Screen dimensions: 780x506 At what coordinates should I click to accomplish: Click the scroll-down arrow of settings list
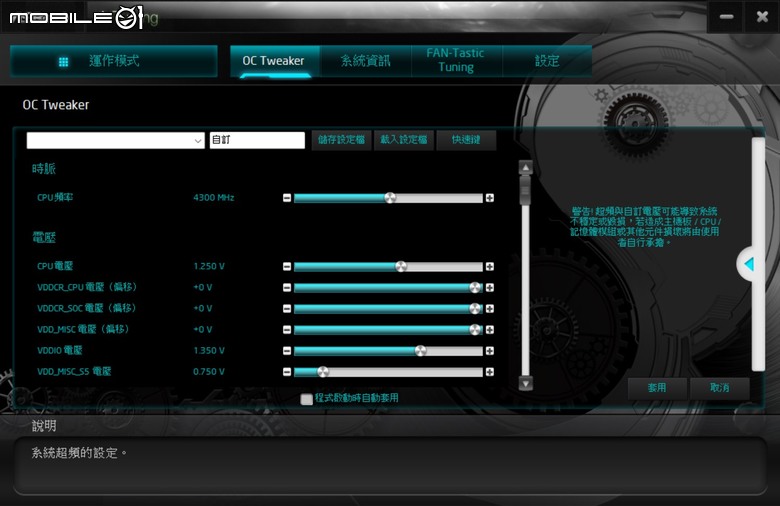point(526,383)
